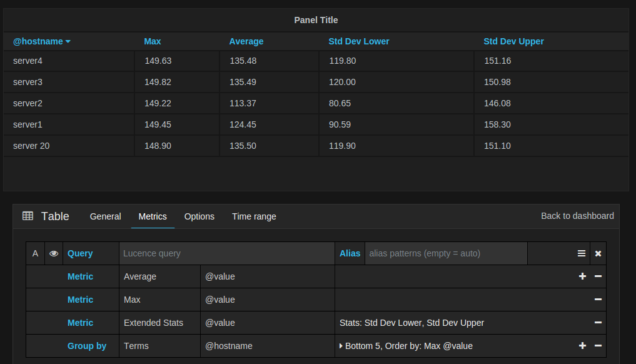
Task: Change the @hostname group by field
Action: tap(229, 346)
